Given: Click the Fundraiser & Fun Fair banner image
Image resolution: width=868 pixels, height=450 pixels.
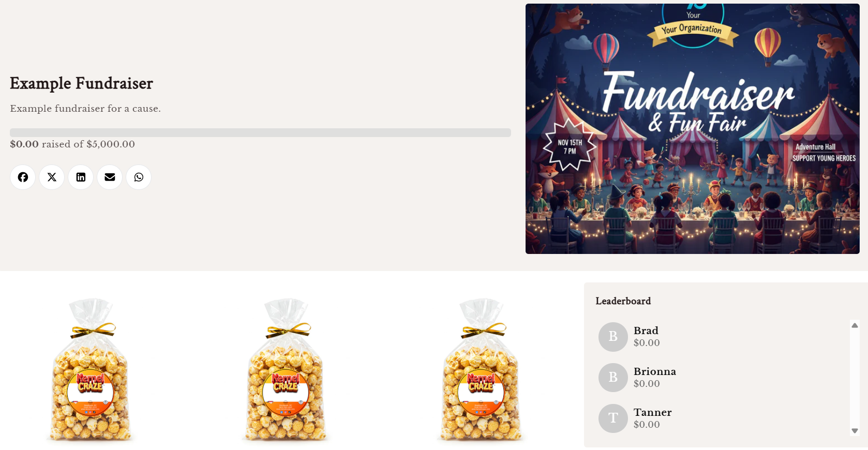Looking at the screenshot, I should (693, 129).
